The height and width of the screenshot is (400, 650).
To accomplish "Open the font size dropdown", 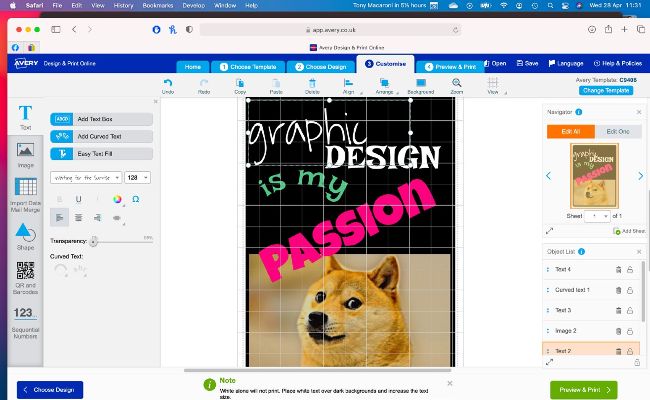I will pyautogui.click(x=137, y=177).
